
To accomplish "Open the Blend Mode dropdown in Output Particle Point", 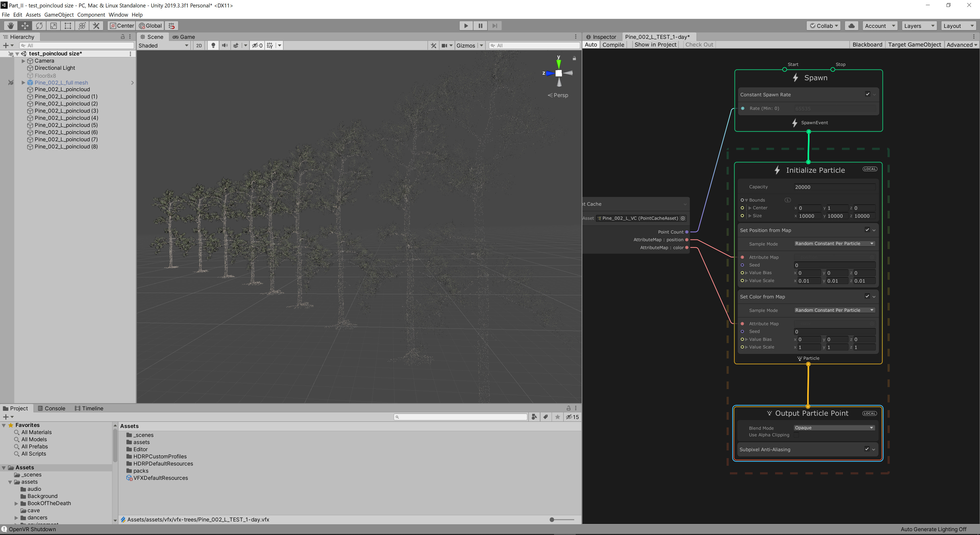I will [834, 428].
